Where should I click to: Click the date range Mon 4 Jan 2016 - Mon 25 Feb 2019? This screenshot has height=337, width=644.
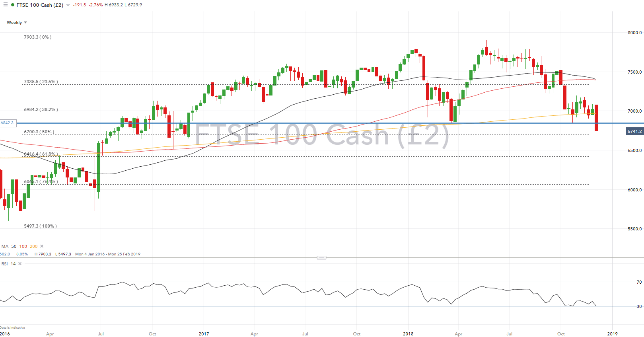[x=108, y=254]
